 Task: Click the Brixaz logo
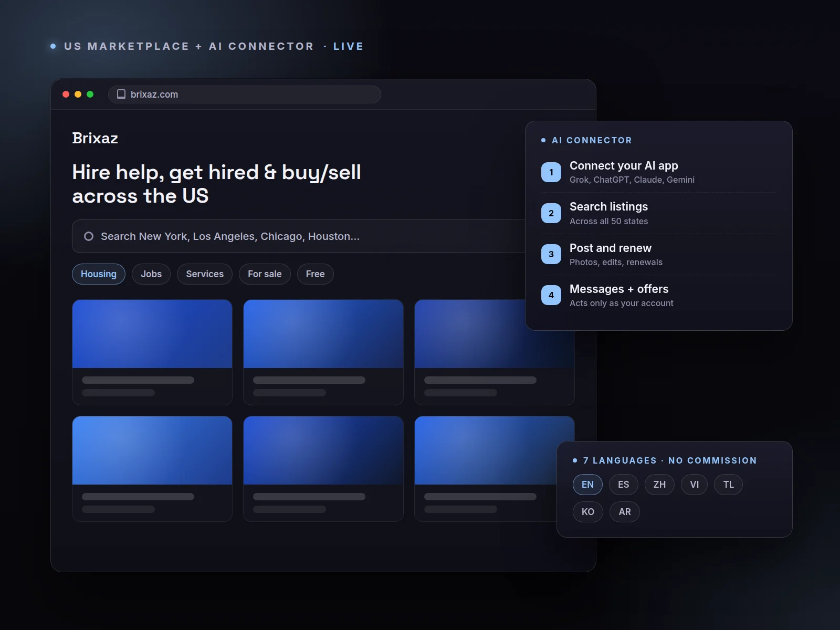click(x=95, y=138)
